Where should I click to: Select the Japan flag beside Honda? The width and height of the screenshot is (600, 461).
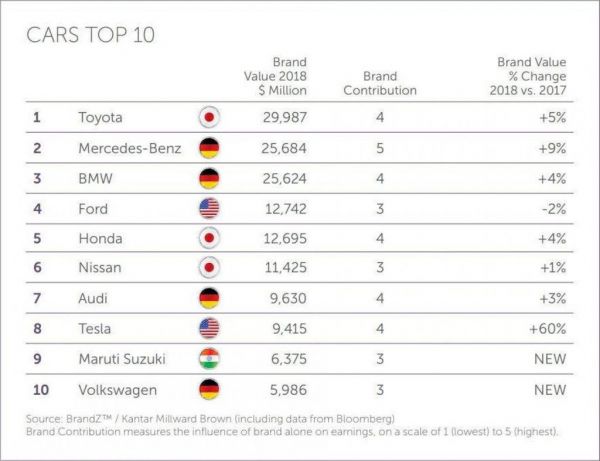click(210, 238)
